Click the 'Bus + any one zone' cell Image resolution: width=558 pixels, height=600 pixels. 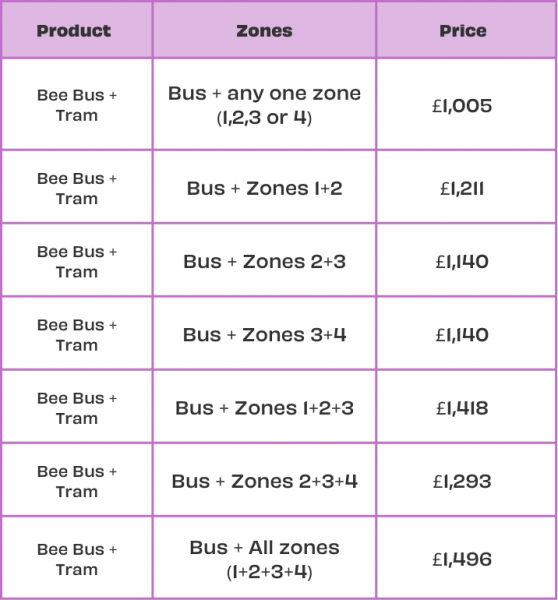[x=264, y=105]
